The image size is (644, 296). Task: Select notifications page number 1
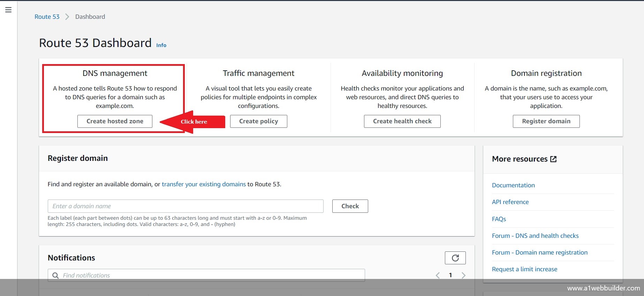coord(450,275)
